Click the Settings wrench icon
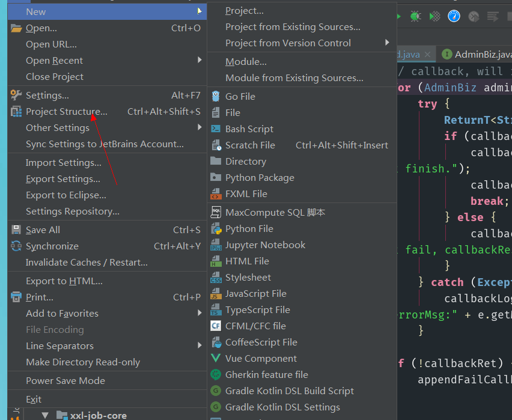The width and height of the screenshot is (512, 420). (16, 95)
